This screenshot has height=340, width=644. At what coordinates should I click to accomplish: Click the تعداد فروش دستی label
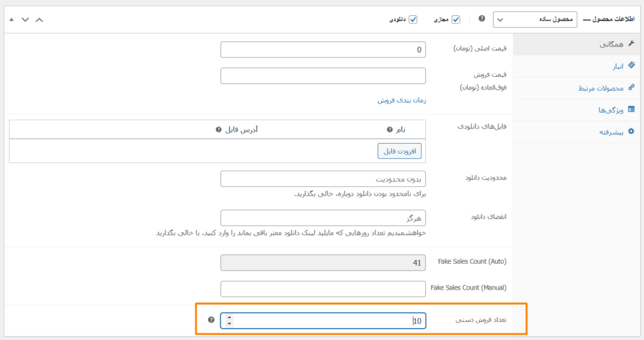(x=481, y=320)
